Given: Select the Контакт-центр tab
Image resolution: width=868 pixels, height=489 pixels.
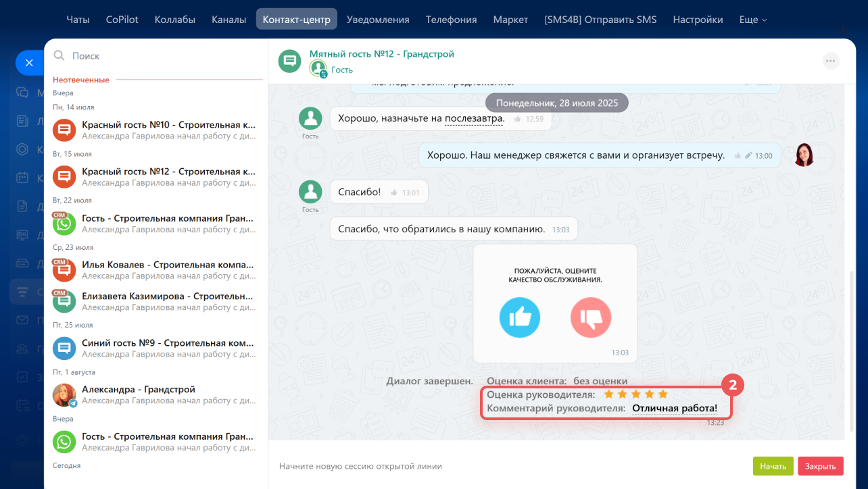Looking at the screenshot, I should (297, 20).
